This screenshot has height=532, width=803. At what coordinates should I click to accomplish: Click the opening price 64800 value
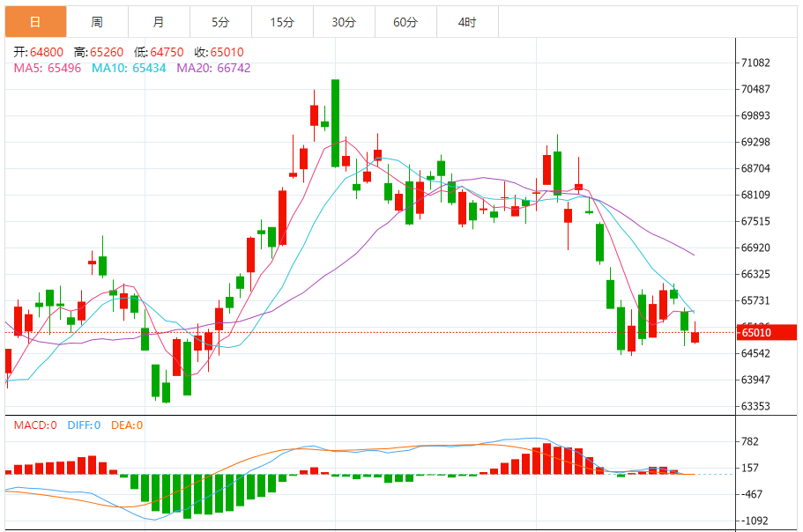pyautogui.click(x=47, y=52)
